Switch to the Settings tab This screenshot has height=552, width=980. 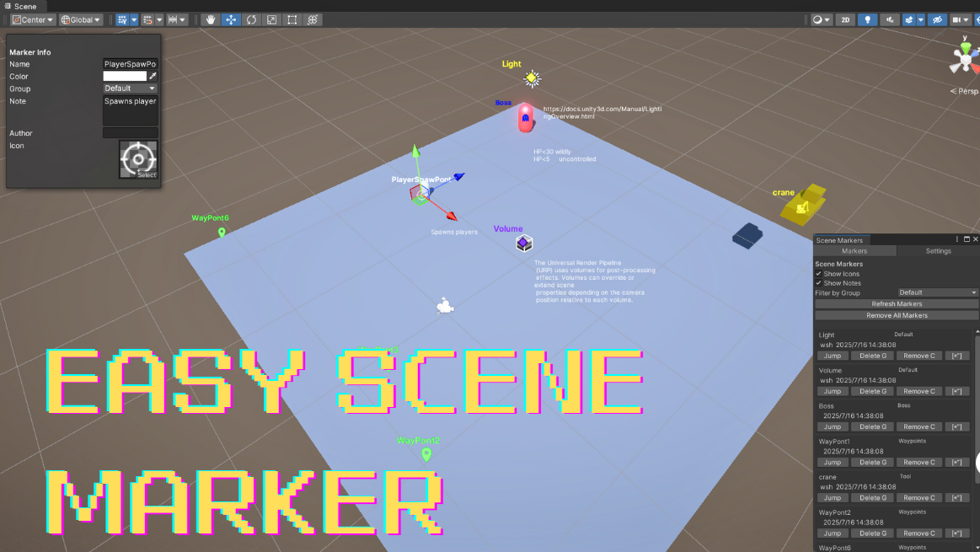(x=938, y=250)
